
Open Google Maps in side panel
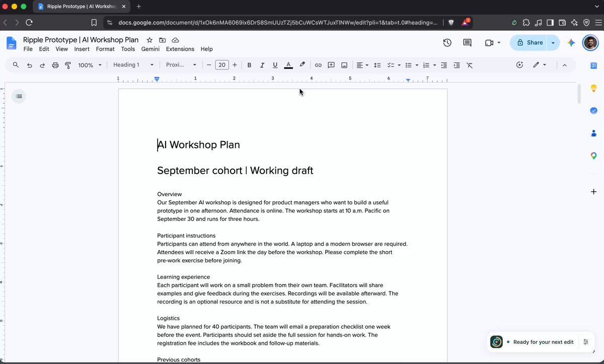click(593, 156)
